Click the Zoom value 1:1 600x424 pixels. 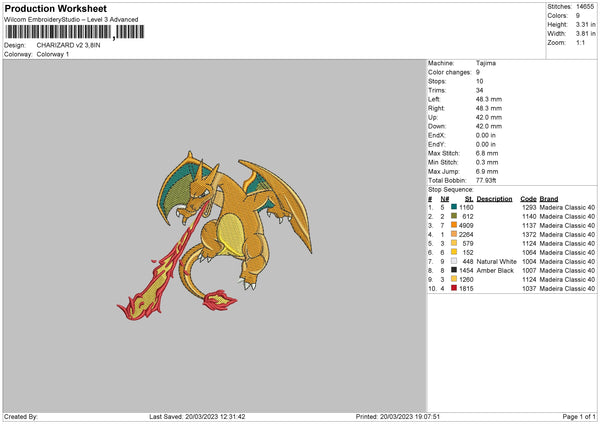coord(580,42)
